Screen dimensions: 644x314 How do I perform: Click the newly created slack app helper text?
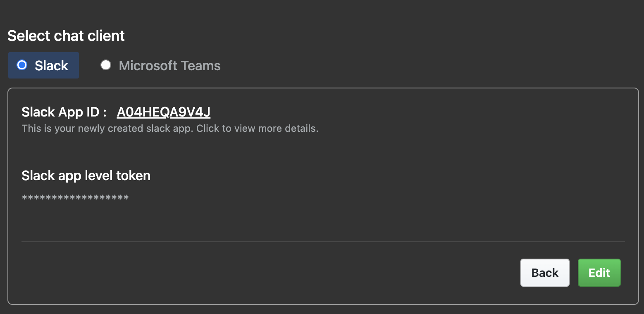click(107, 128)
